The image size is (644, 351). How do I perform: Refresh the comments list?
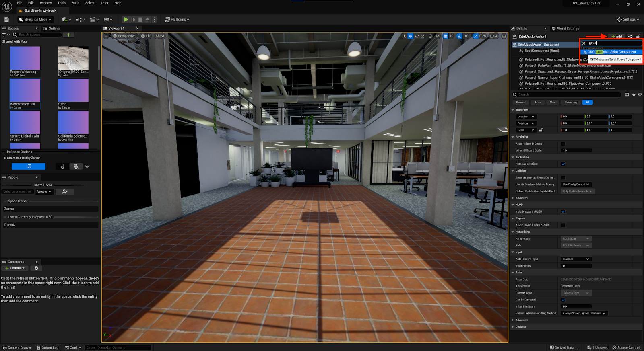[x=37, y=268]
